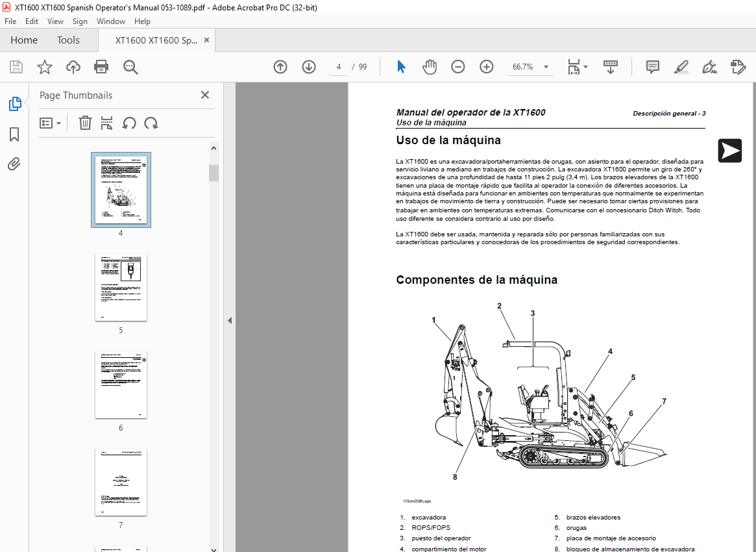Open the Bookmarks panel icon
This screenshot has height=552, width=756.
(x=14, y=134)
